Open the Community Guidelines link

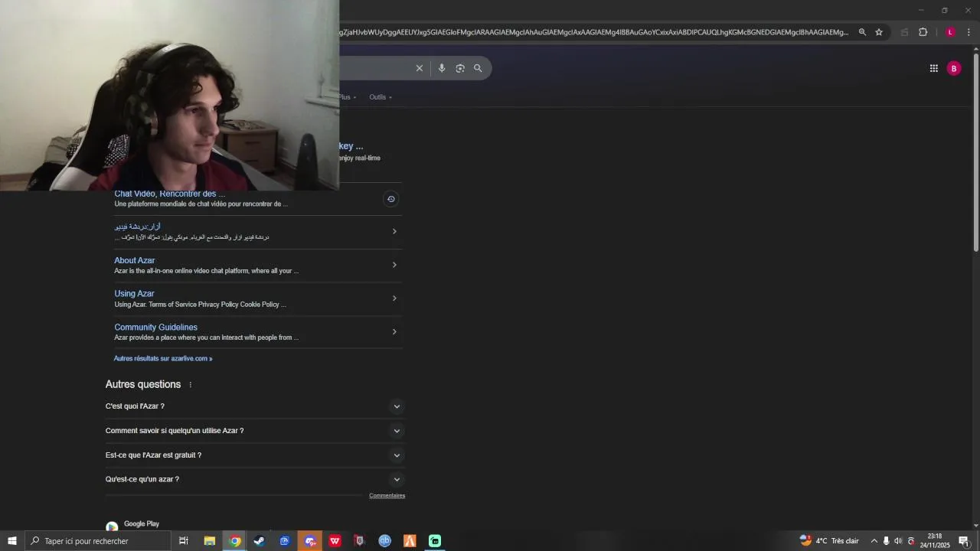[155, 327]
